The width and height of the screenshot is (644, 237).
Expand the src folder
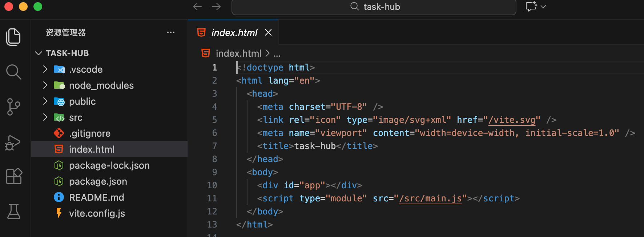click(76, 117)
